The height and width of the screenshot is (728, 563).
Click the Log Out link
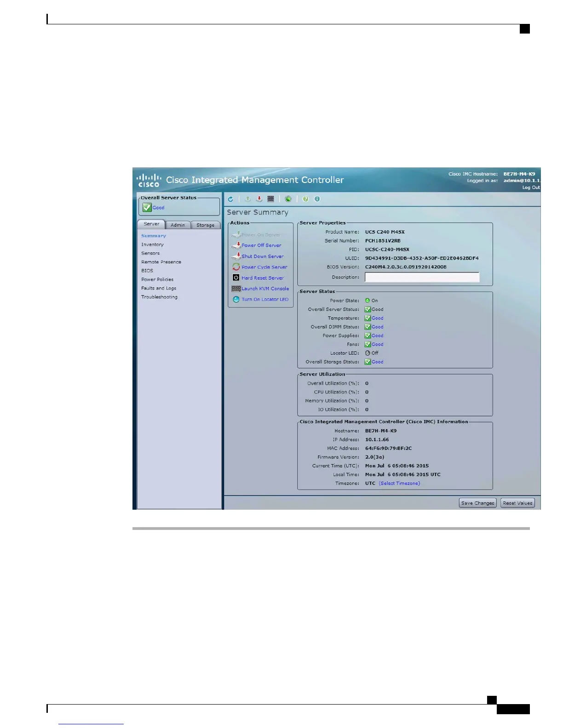531,188
